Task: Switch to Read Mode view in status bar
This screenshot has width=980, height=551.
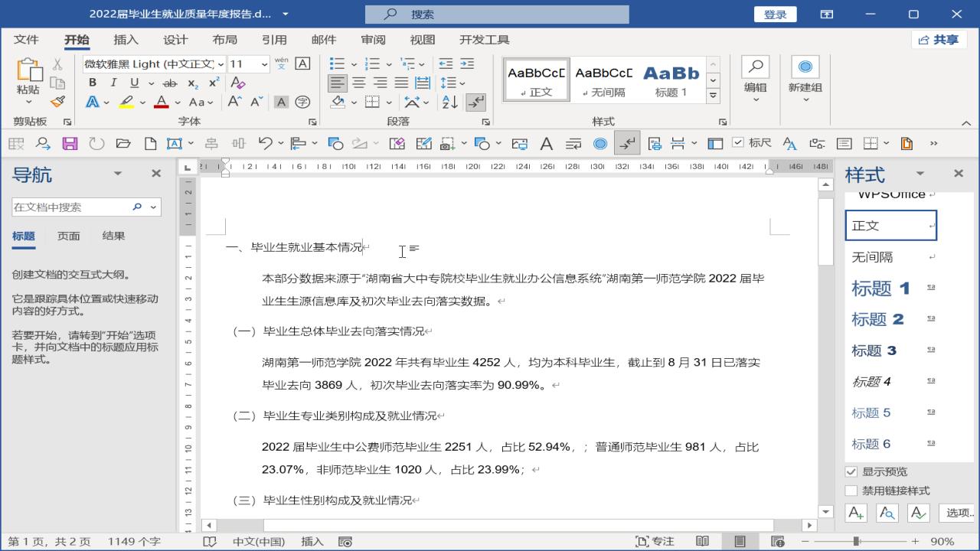Action: (702, 541)
